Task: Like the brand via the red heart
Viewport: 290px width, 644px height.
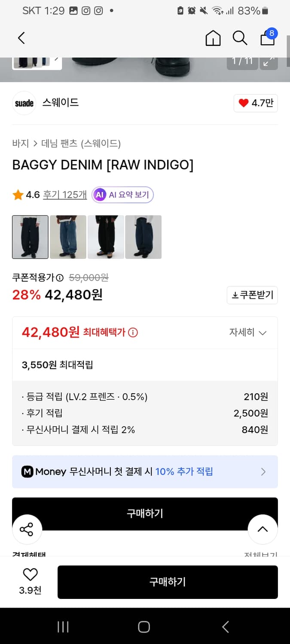Action: click(244, 103)
